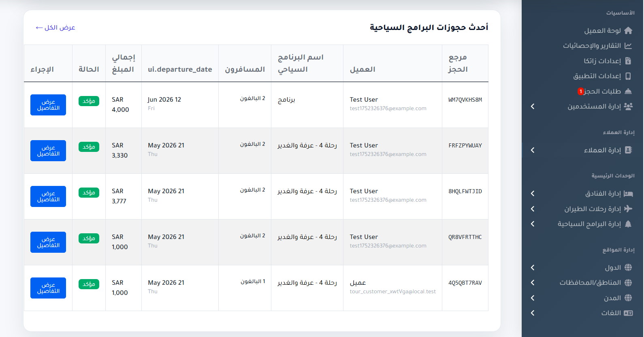Expand the إدارة المستخدمين submenu chevron

point(533,107)
